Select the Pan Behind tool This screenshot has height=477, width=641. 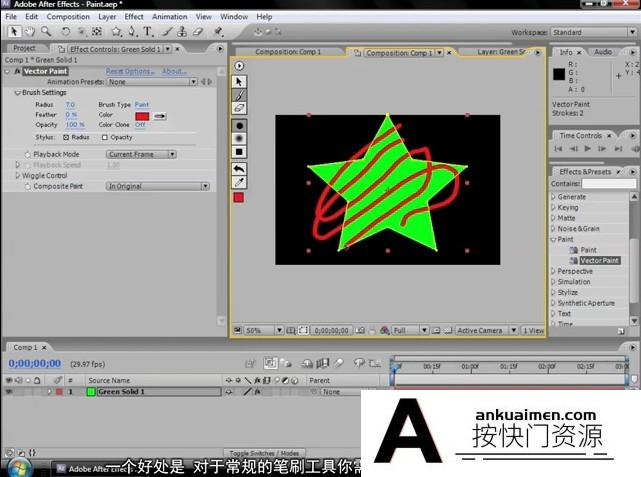97,31
